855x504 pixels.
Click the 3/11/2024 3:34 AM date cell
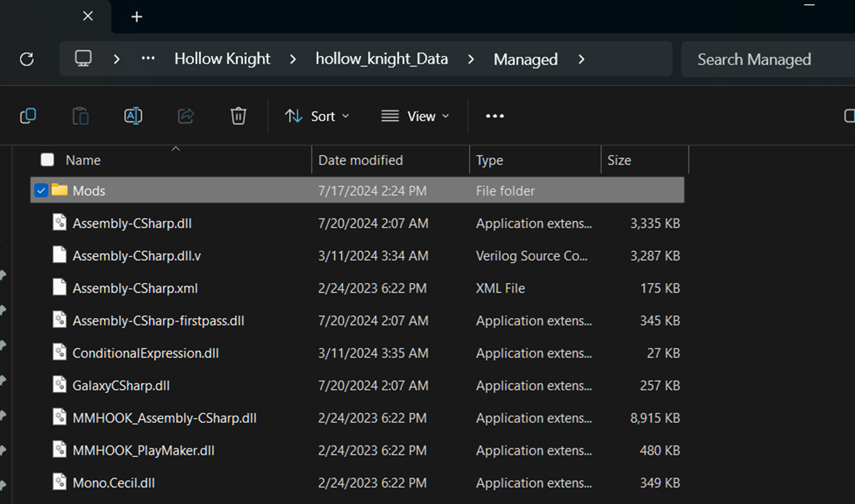tap(373, 256)
